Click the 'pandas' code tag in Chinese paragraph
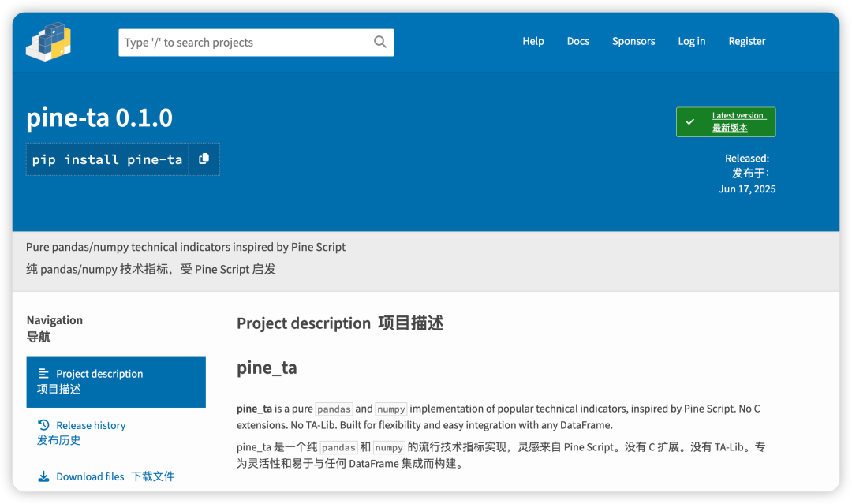The width and height of the screenshot is (852, 504). pyautogui.click(x=338, y=447)
